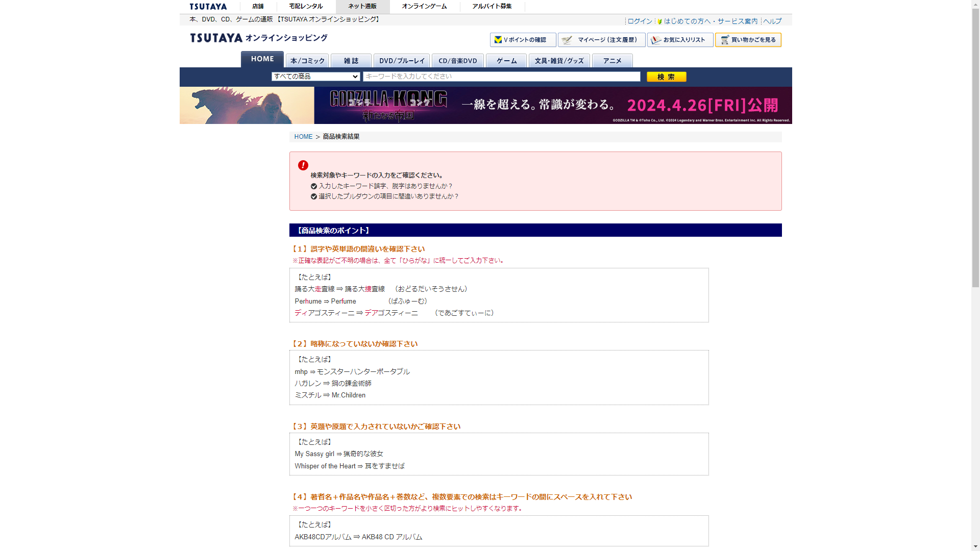Click the V Point confirmation icon button
This screenshot has width=980, height=551.
pos(499,40)
